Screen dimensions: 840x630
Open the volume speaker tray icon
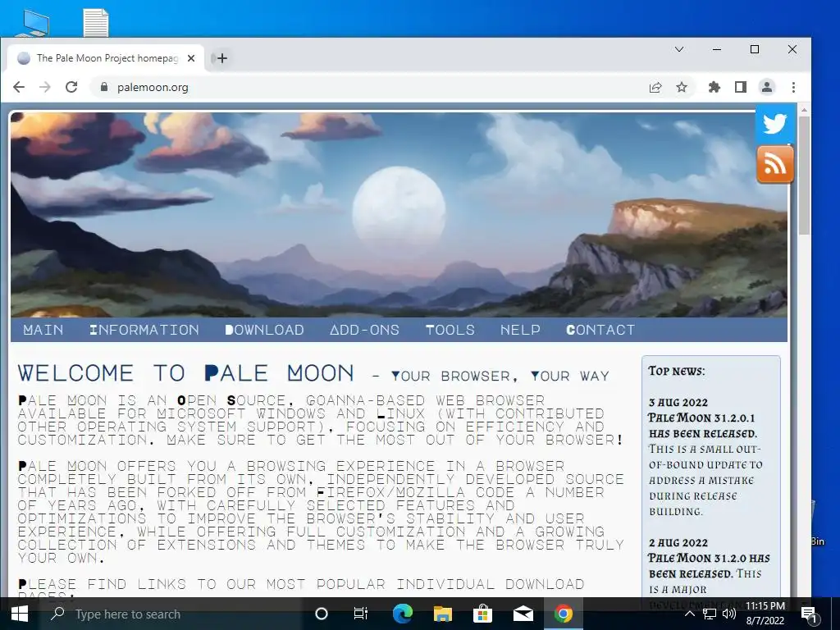click(728, 614)
